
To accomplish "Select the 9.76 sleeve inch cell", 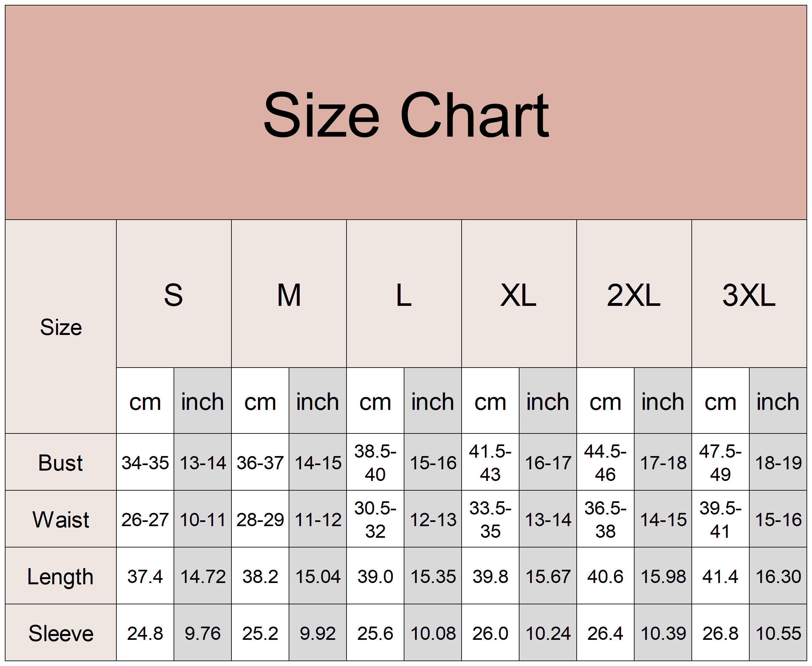I will pos(203,633).
